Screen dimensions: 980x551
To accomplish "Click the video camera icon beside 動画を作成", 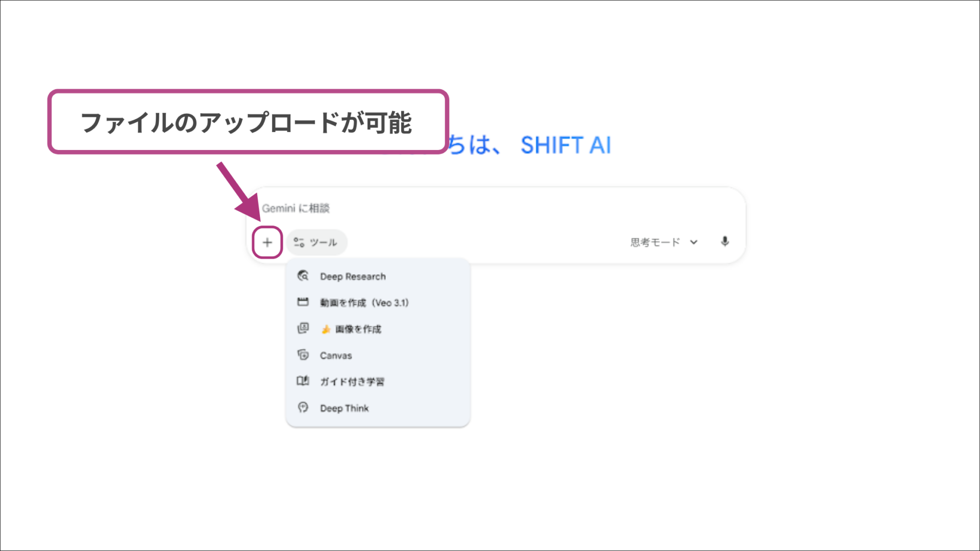I will pos(303,302).
